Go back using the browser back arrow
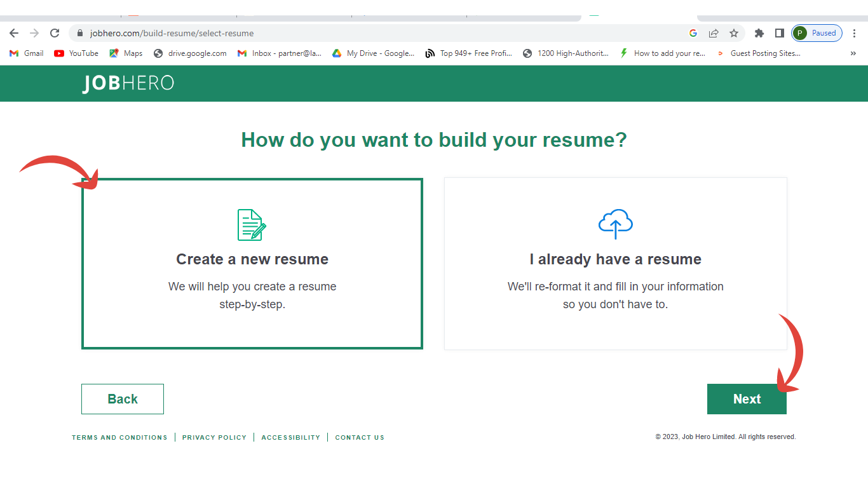This screenshot has width=868, height=488. [x=14, y=33]
